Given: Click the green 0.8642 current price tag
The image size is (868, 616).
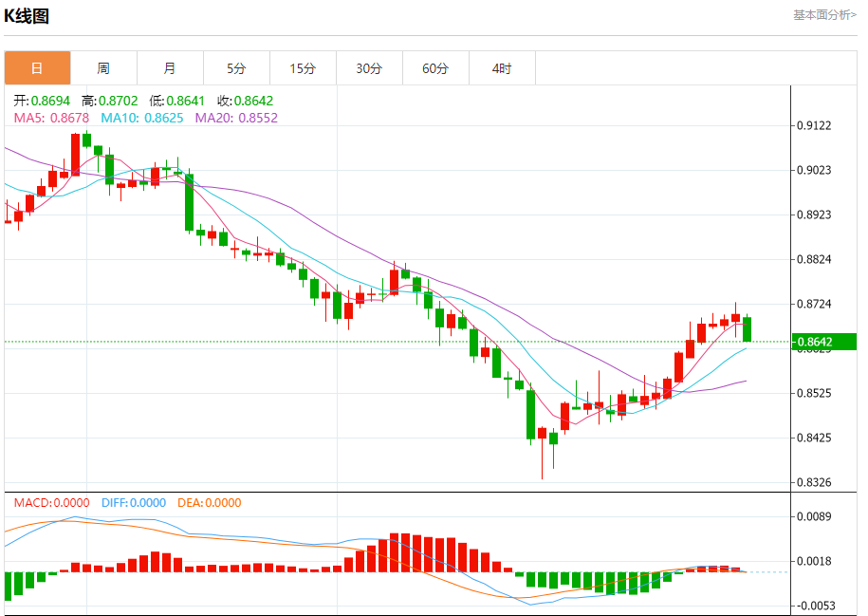Looking at the screenshot, I should pyautogui.click(x=824, y=342).
